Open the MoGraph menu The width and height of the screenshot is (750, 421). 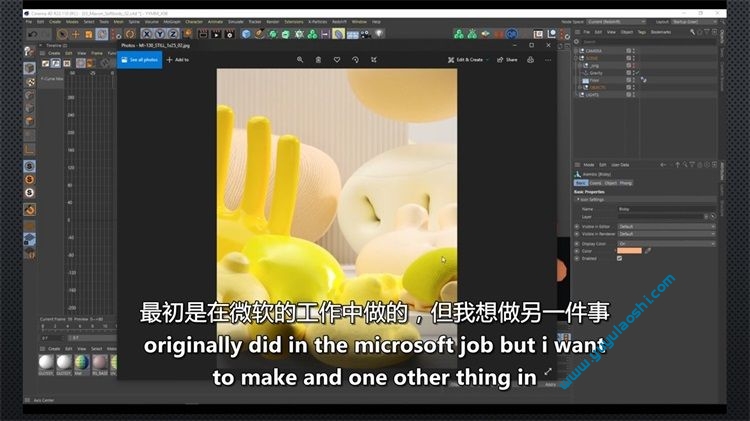click(172, 22)
